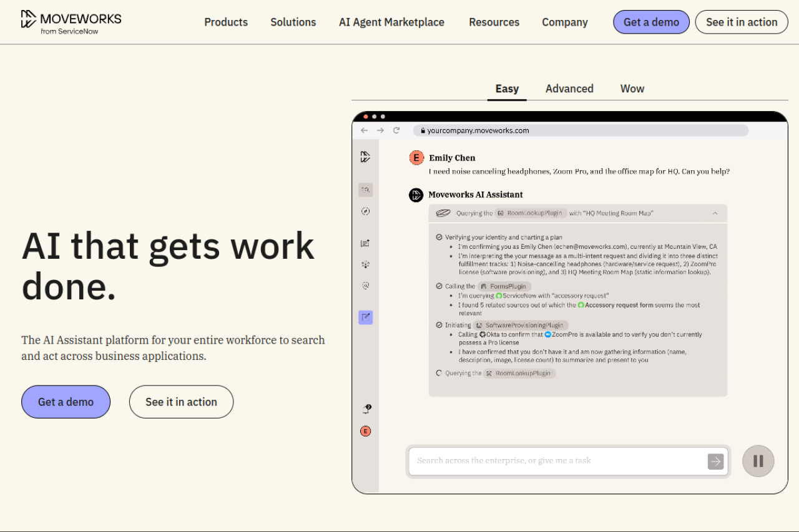Image resolution: width=799 pixels, height=532 pixels.
Task: Click the from ServiceNow text under the logo
Action: coord(69,31)
